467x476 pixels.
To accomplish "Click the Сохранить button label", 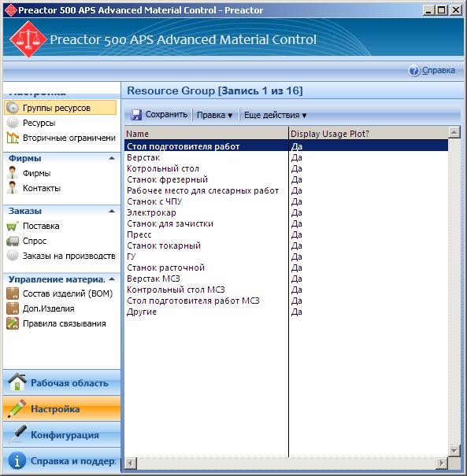I will click(166, 114).
